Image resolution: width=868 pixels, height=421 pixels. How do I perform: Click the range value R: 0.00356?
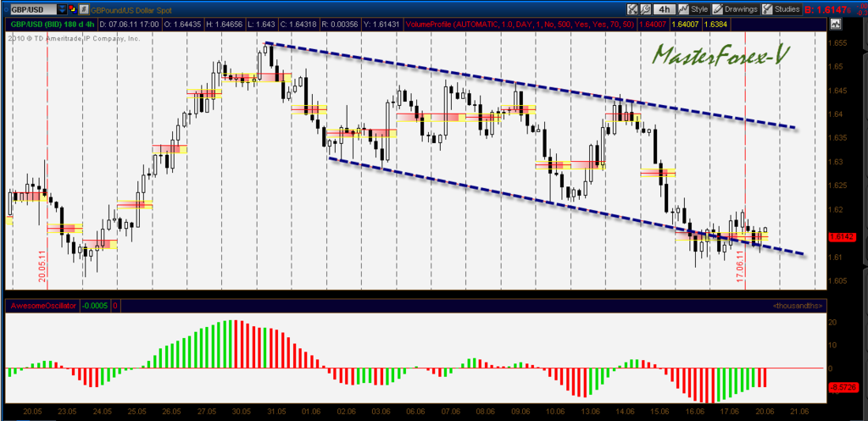338,25
